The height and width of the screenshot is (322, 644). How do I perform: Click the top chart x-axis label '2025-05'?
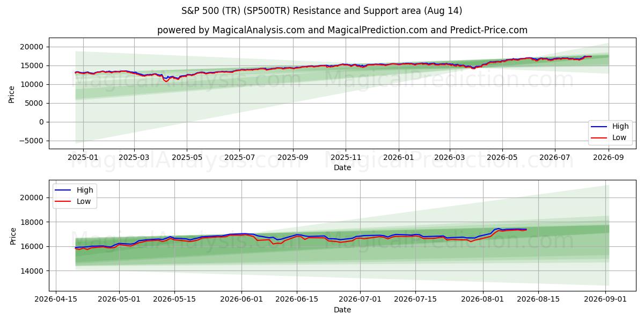pos(187,158)
